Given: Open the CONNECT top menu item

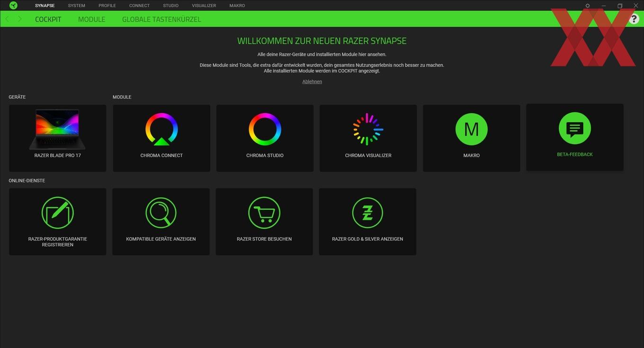Looking at the screenshot, I should (139, 6).
